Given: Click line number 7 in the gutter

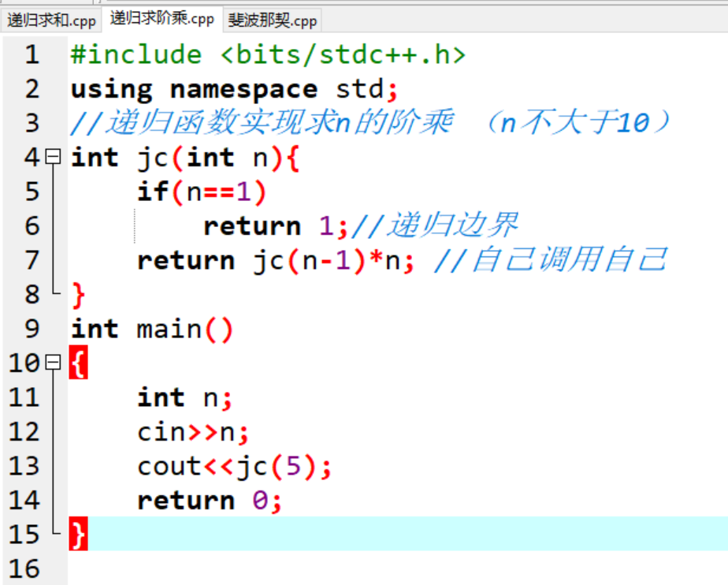Looking at the screenshot, I should [x=31, y=260].
